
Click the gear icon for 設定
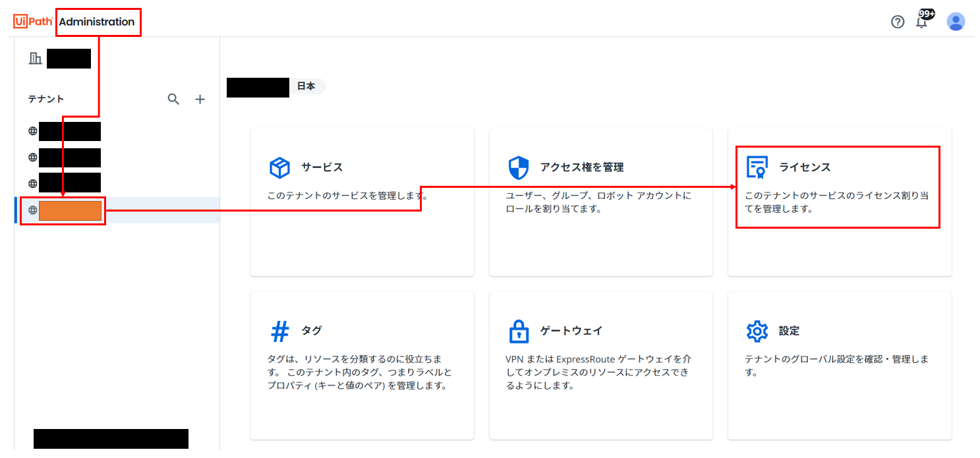pyautogui.click(x=757, y=331)
